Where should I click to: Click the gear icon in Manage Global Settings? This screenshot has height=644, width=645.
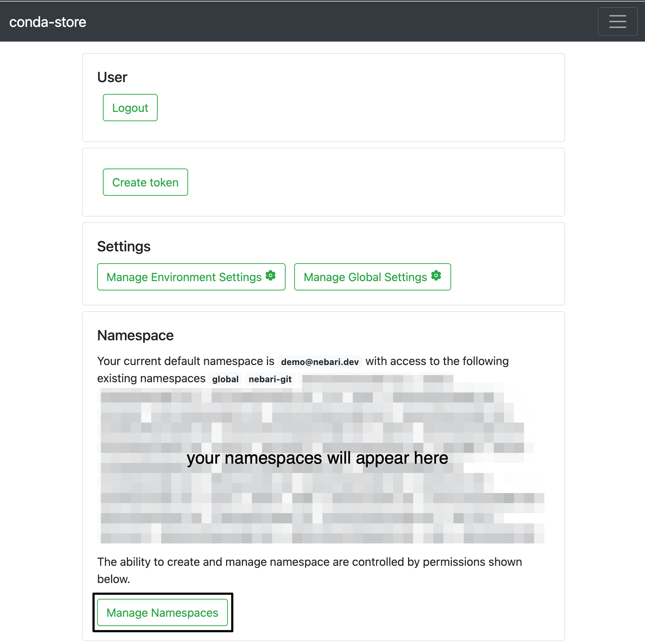coord(436,275)
